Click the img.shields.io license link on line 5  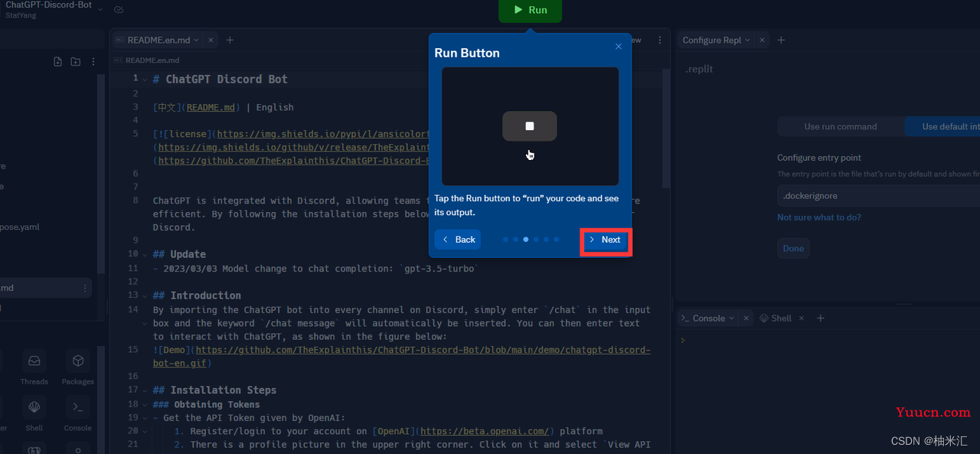(322, 134)
